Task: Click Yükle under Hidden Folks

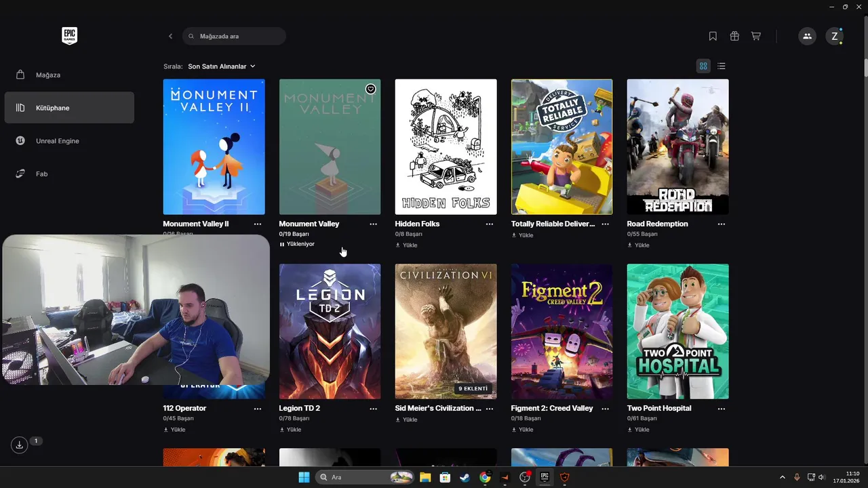Action: point(406,245)
